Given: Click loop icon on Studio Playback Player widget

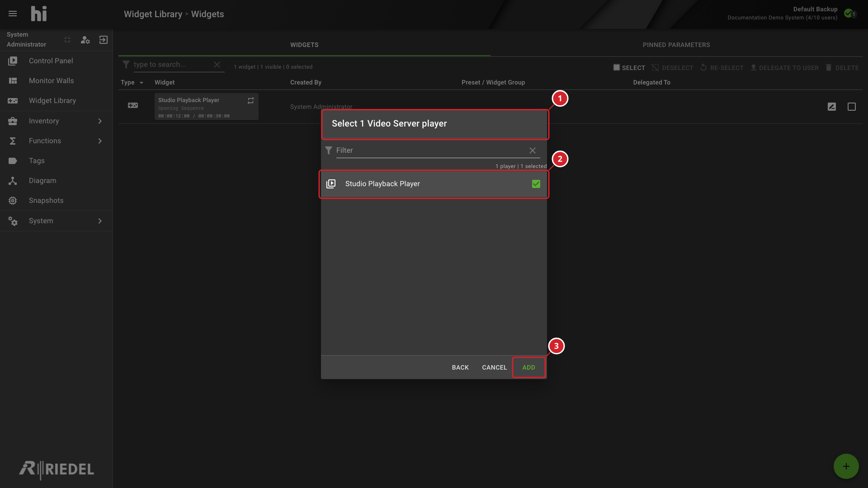Looking at the screenshot, I should coord(250,100).
